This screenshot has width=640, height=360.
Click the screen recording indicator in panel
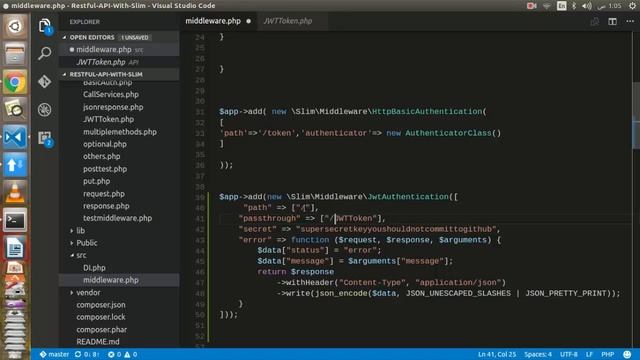pos(531,6)
